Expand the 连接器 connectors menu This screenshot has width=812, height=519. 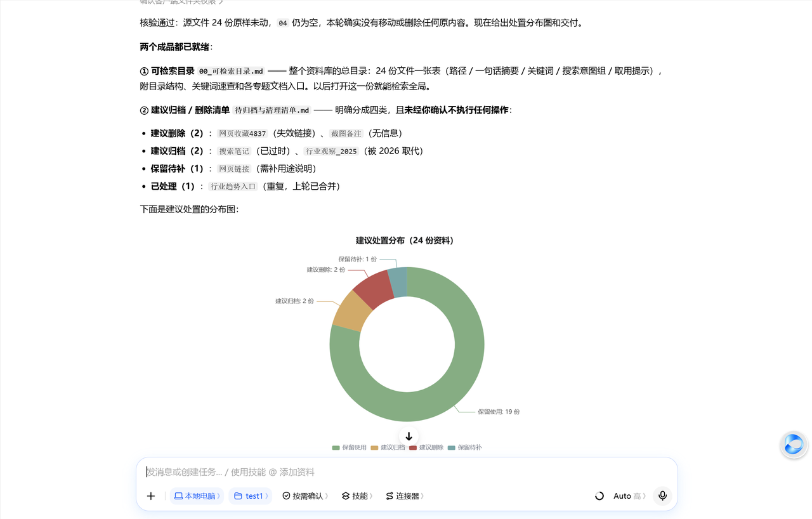pos(405,496)
